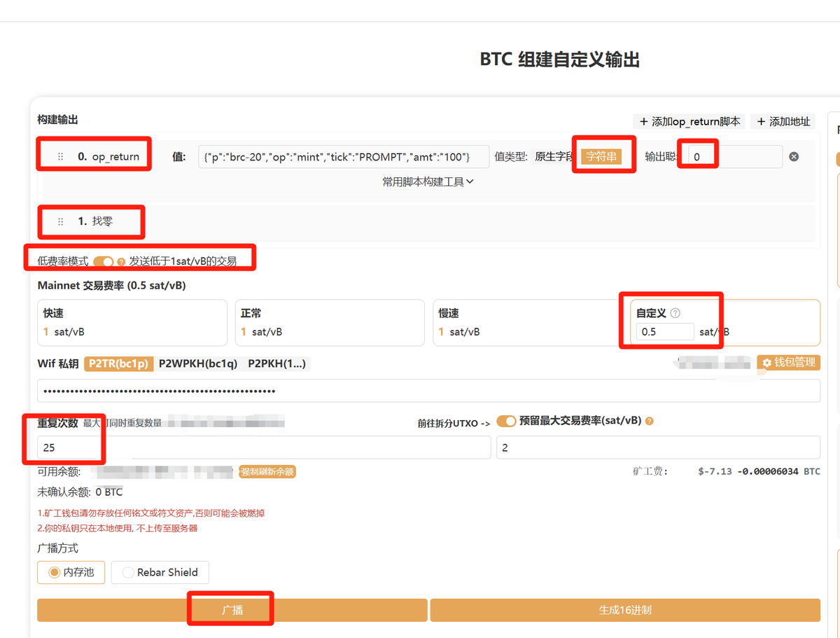Image resolution: width=840 pixels, height=638 pixels.
Task: Click the 矿工费 amount text
Action: pos(759,471)
